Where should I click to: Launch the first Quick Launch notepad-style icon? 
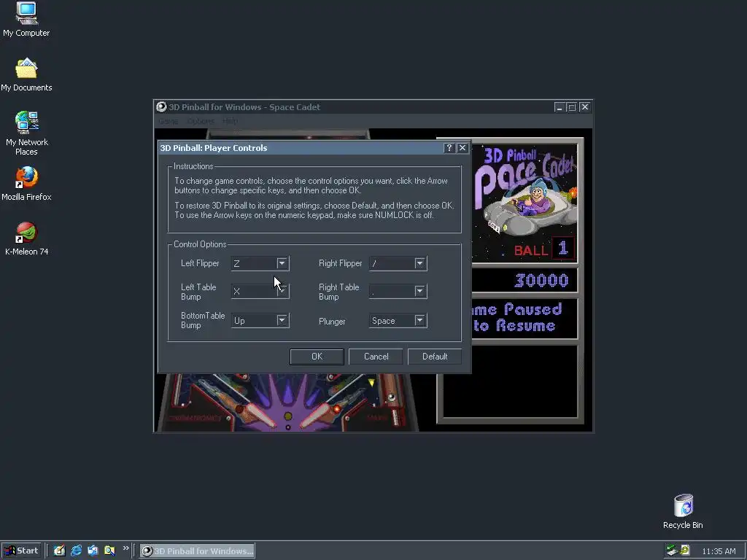[59, 551]
